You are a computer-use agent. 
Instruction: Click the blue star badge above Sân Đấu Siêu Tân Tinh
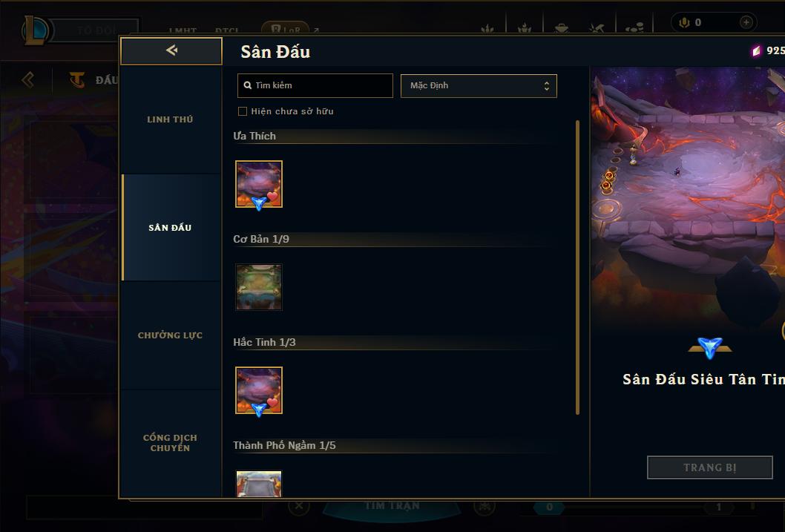click(x=710, y=347)
